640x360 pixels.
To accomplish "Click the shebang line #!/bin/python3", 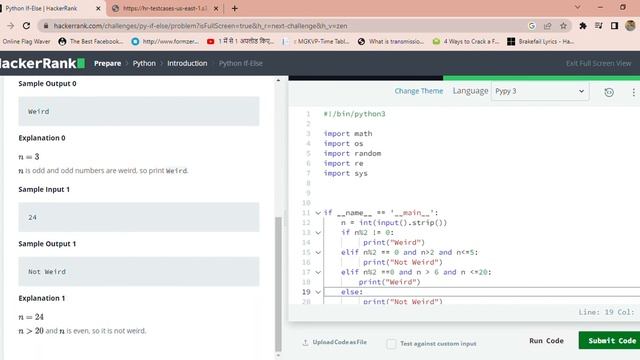I will (x=354, y=114).
